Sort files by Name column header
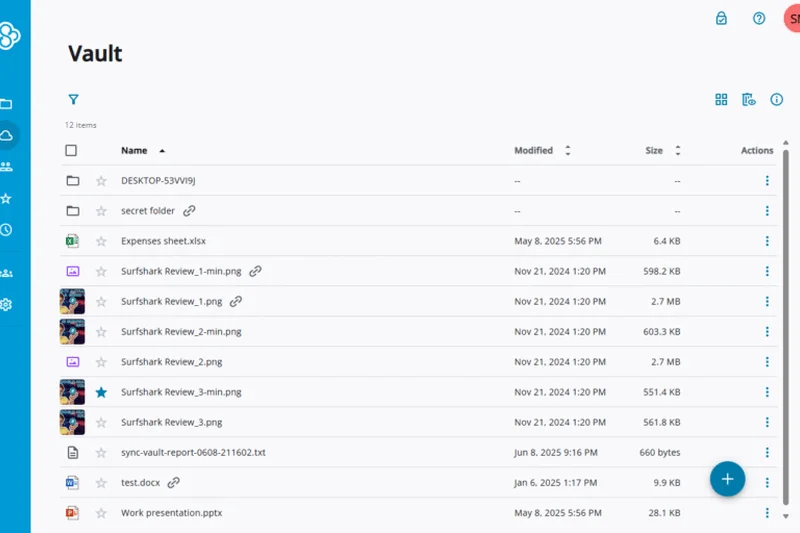This screenshot has height=533, width=800. 134,151
